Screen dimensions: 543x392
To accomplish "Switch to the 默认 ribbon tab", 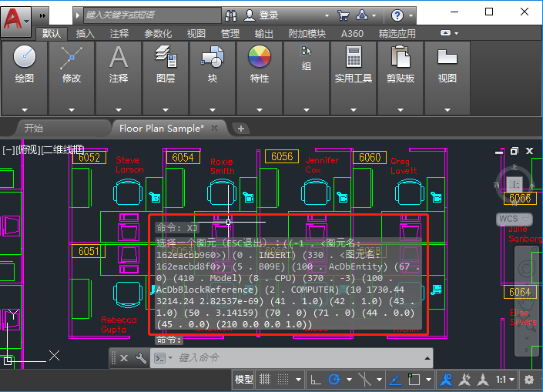I will [52, 34].
